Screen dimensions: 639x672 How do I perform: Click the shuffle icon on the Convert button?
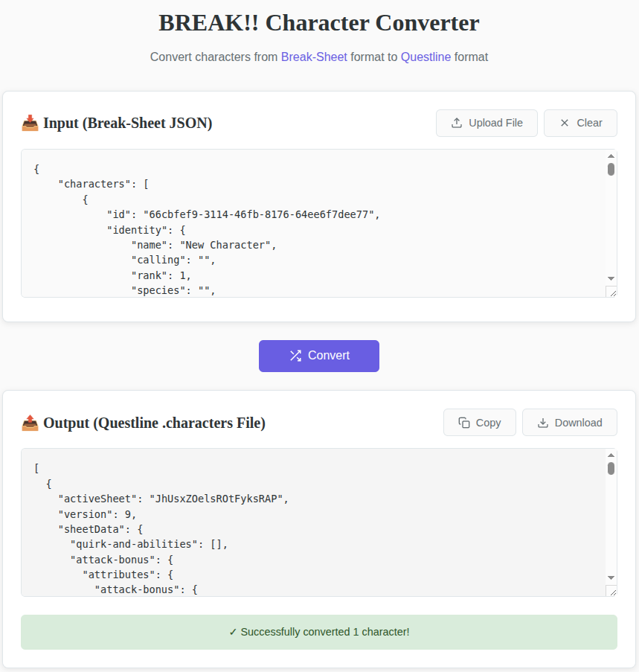tap(295, 356)
